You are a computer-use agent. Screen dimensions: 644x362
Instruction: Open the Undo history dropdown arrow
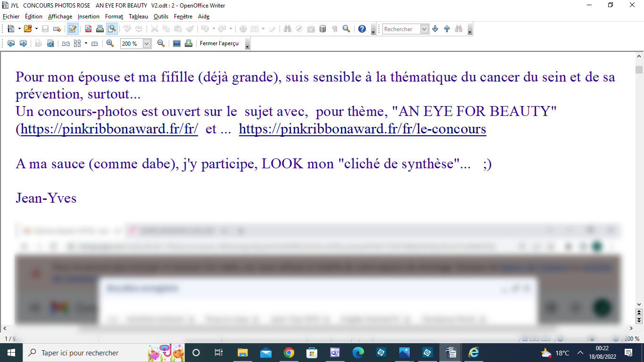(213, 29)
